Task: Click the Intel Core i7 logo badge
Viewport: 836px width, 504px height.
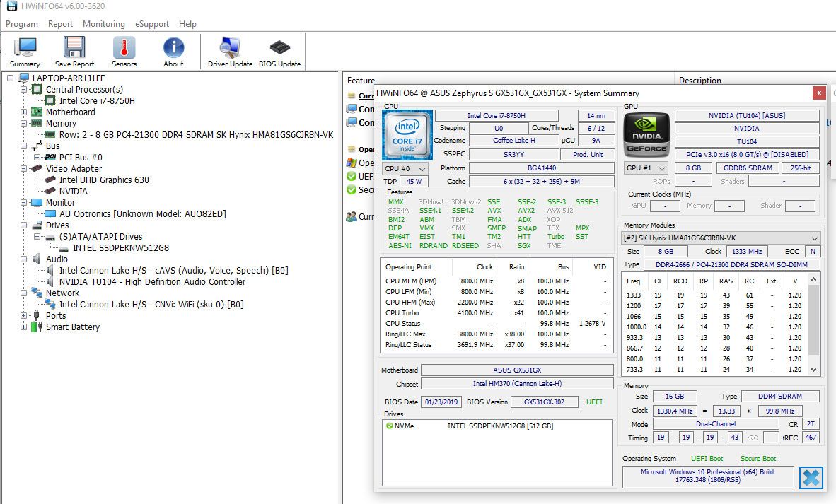Action: [x=407, y=135]
